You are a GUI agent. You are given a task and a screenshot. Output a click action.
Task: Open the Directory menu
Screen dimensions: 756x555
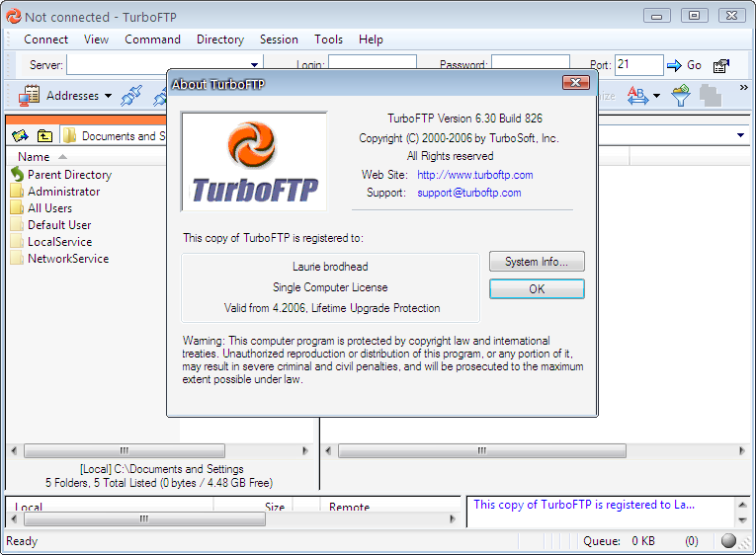coord(219,40)
